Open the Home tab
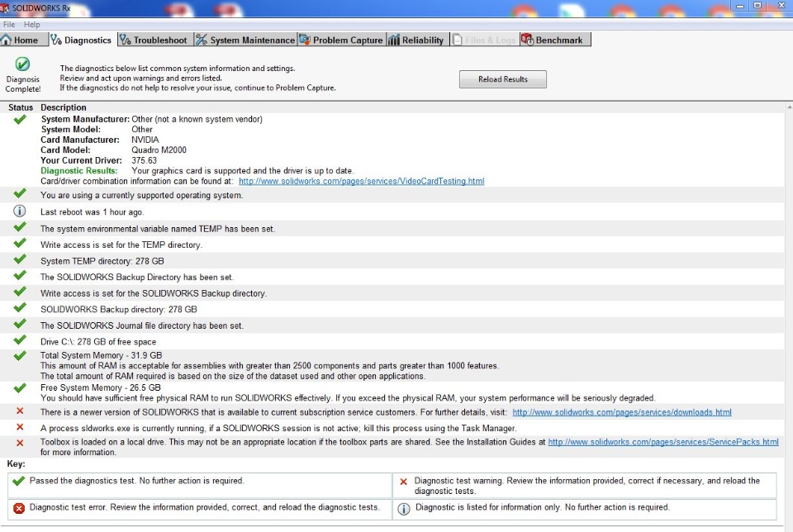 24,40
